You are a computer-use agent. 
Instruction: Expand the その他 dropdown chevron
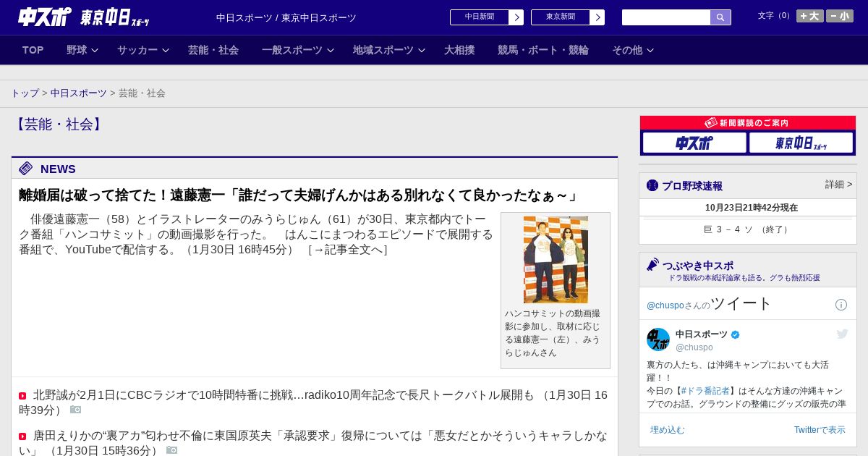click(x=650, y=51)
